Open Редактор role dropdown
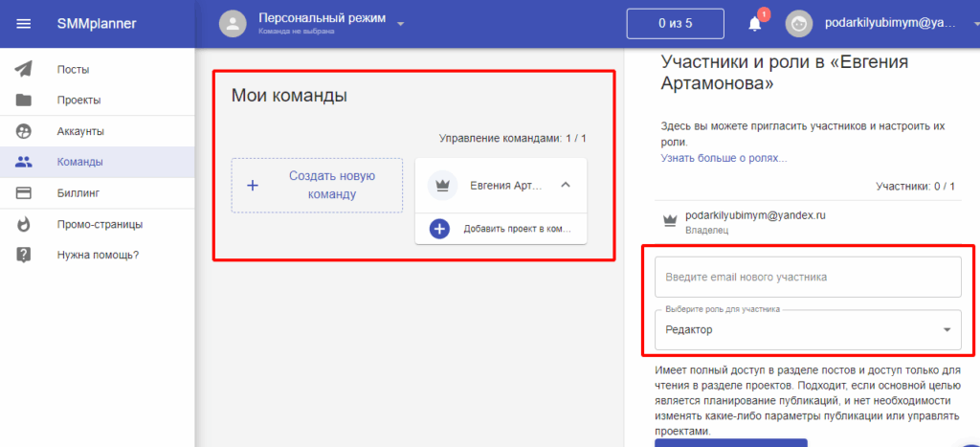 click(x=808, y=329)
